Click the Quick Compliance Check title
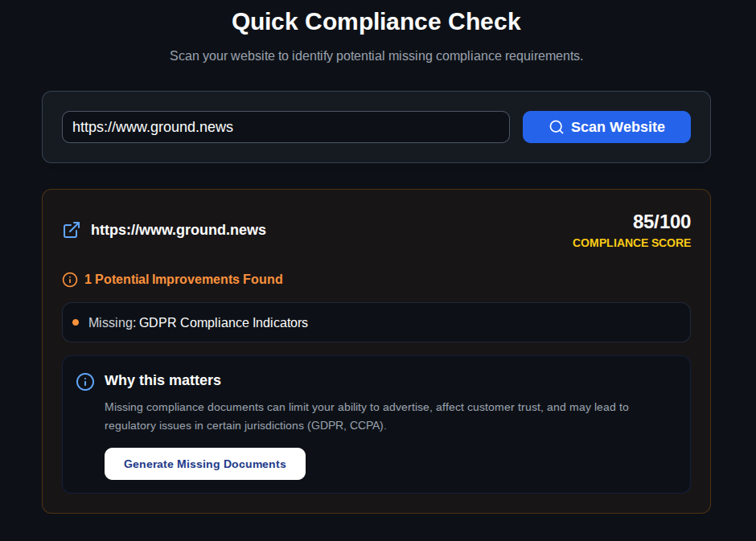Screen dimensions: 756x541 tap(376, 22)
